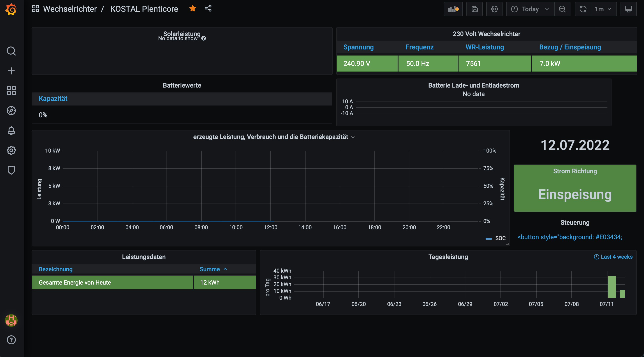The width and height of the screenshot is (644, 357).
Task: Open Server Admin shield icon
Action: pos(11,170)
